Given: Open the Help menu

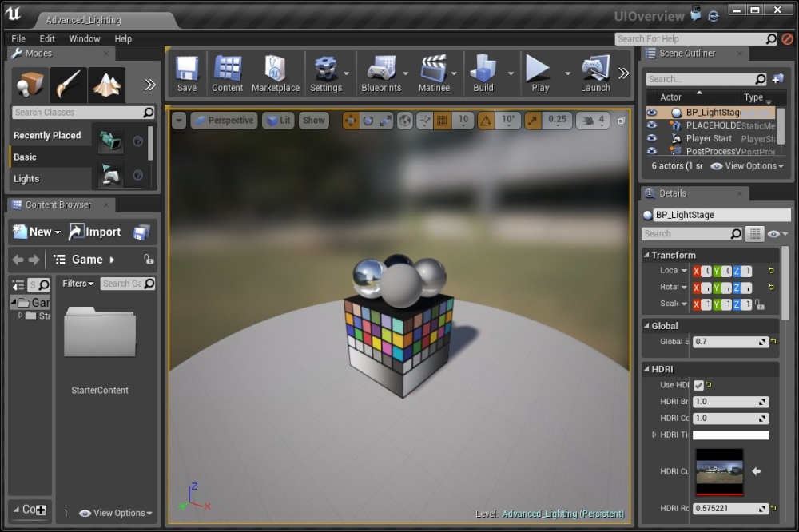Looking at the screenshot, I should pyautogui.click(x=123, y=38).
